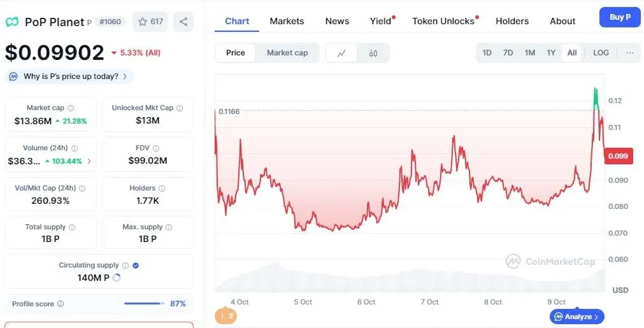Click the Holders info icon
Image resolution: width=644 pixels, height=328 pixels.
tap(162, 189)
